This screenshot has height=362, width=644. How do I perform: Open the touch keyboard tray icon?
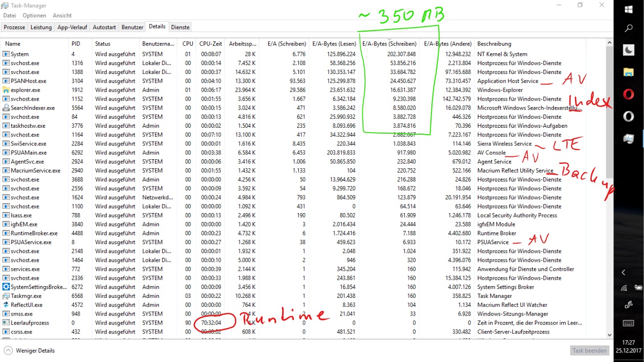coord(629,323)
